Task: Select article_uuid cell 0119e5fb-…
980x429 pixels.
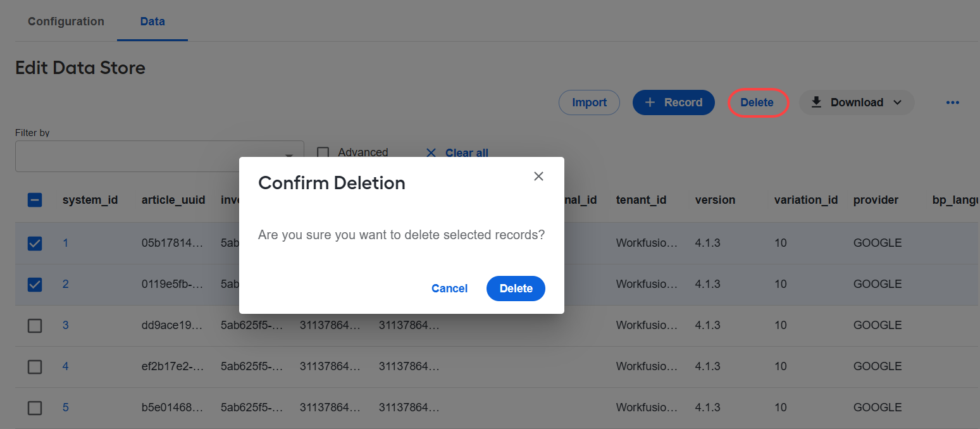Action: (x=173, y=284)
